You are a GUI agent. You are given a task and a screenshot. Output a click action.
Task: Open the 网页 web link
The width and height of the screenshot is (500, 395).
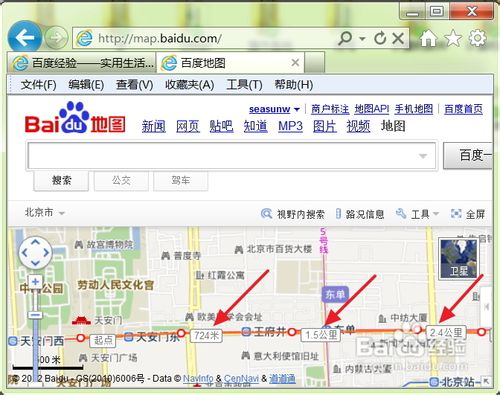[x=188, y=127]
